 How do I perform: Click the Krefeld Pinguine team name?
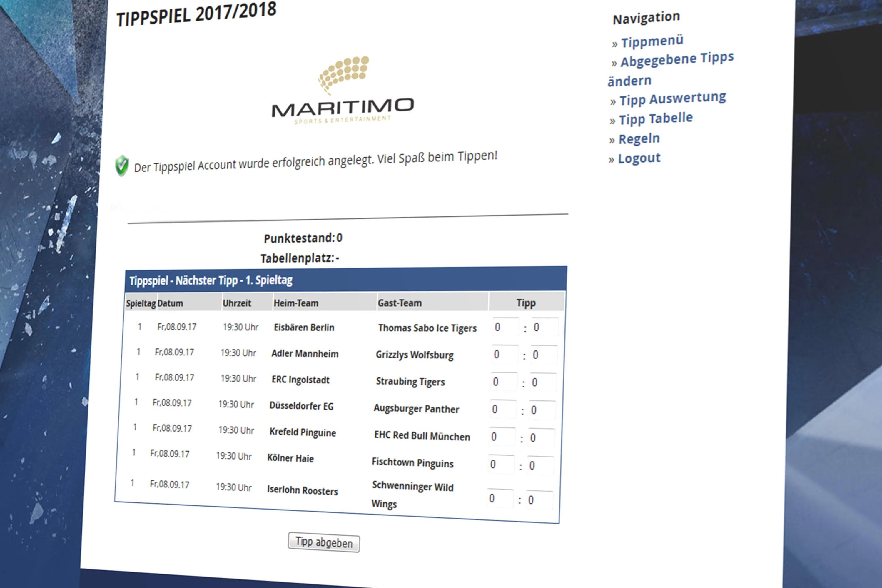(x=303, y=432)
